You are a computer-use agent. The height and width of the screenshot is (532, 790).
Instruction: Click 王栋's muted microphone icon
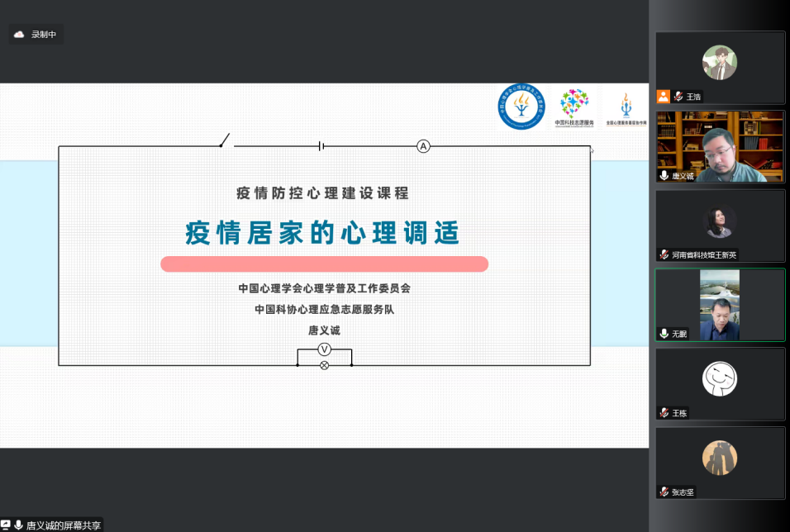[664, 412]
